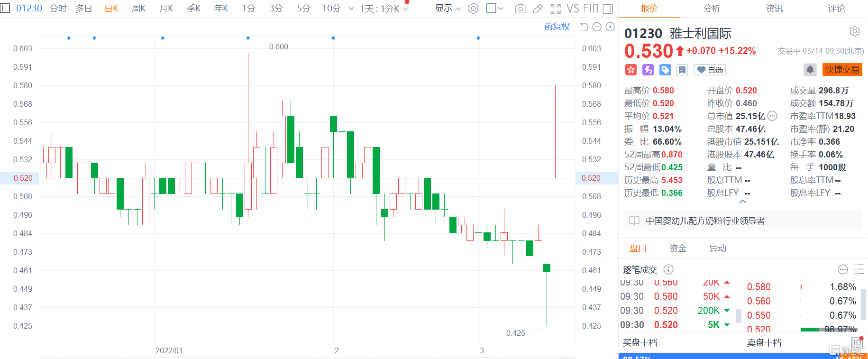Add stock to 自选 watchlist
This screenshot has width=868, height=359.
click(710, 70)
